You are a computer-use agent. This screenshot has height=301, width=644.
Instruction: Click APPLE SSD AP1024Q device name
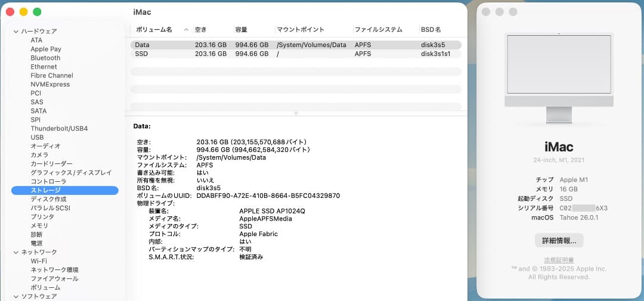273,211
